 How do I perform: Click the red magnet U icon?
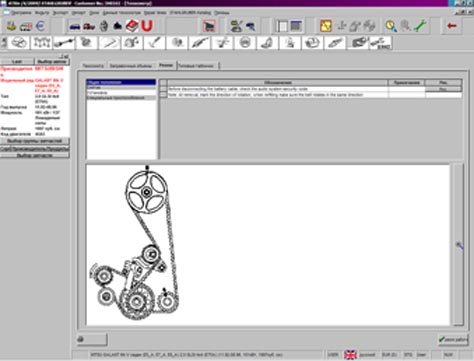point(147,26)
